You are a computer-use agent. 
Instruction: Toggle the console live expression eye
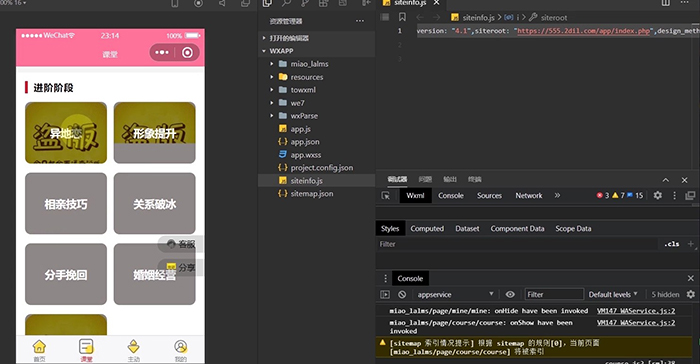[x=510, y=294]
